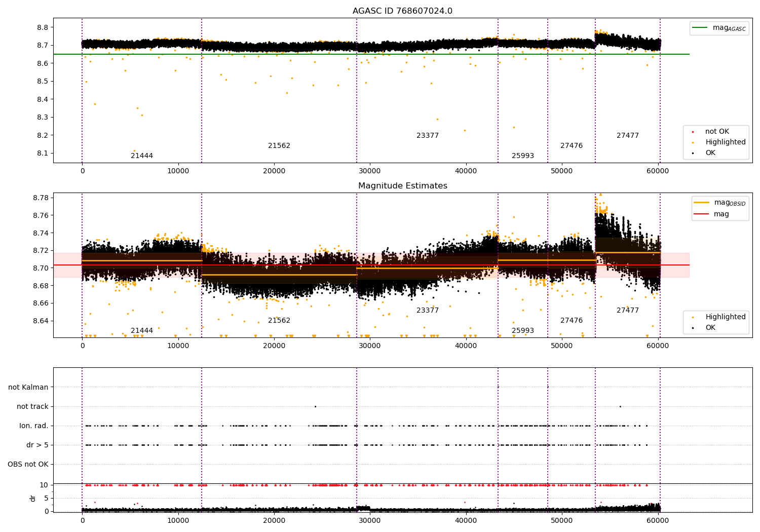Click y-tick 8.1 on top plot
Image resolution: width=760 pixels, height=532 pixels.
(x=42, y=154)
